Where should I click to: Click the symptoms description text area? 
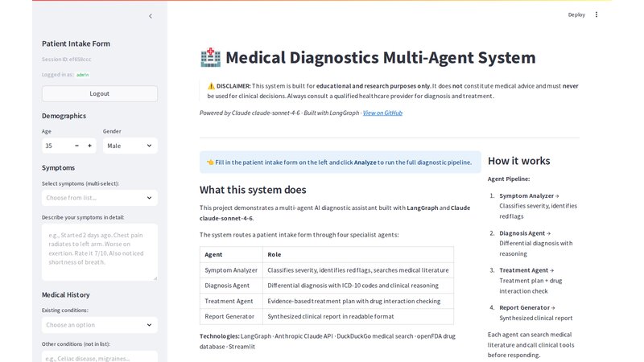(x=99, y=252)
